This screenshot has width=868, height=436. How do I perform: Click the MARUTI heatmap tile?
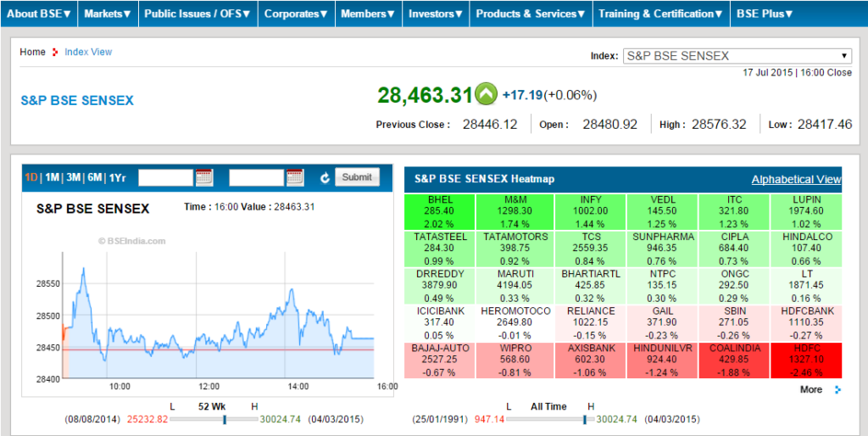tap(515, 286)
